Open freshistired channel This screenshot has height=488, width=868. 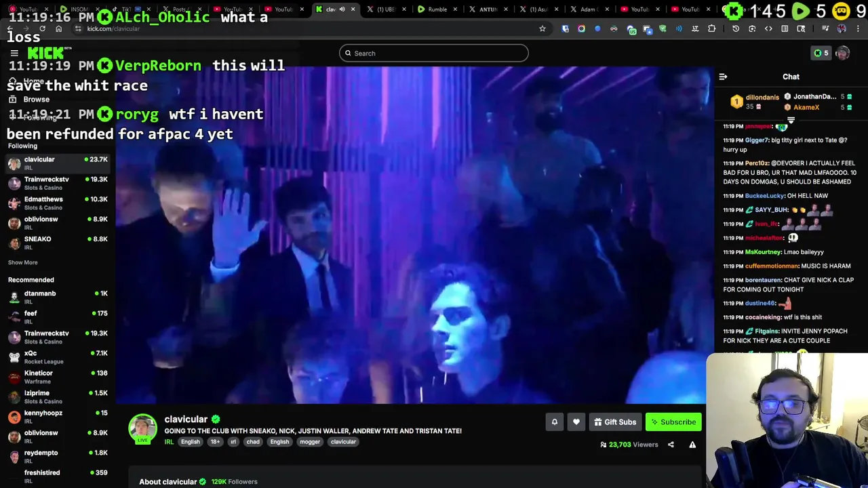pos(58,476)
